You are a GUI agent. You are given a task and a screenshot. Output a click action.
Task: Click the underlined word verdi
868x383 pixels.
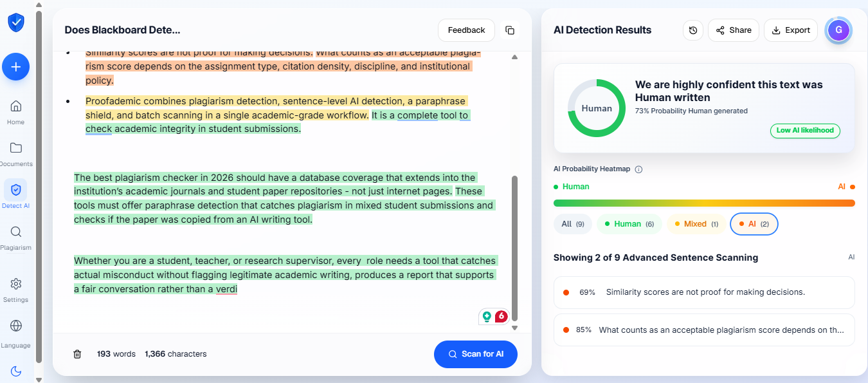point(226,289)
